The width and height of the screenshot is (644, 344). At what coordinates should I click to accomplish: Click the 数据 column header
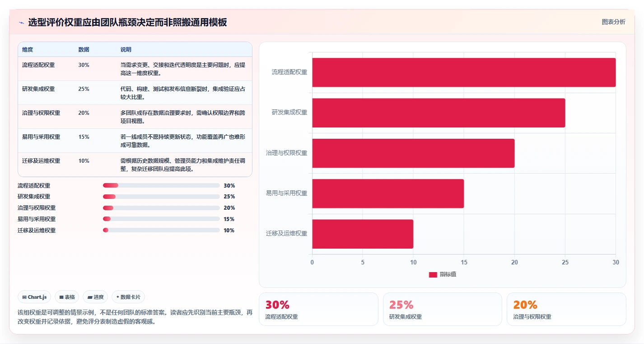tap(84, 49)
